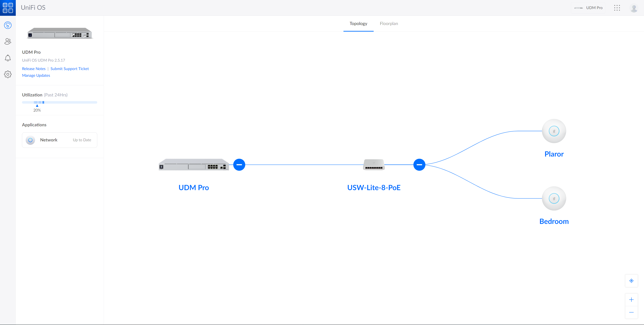The height and width of the screenshot is (325, 644).
Task: Click the Up to Date status text
Action: [x=82, y=140]
